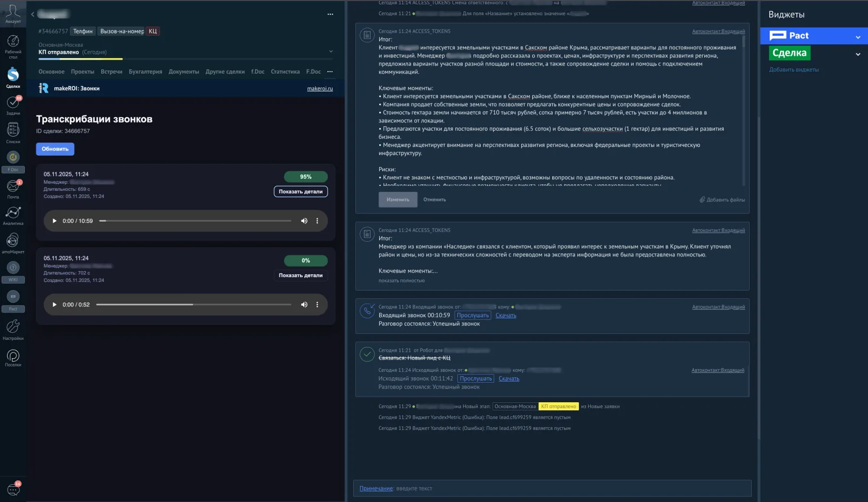Go back using the arrow next to deal title
This screenshot has height=502, width=868.
(x=33, y=14)
